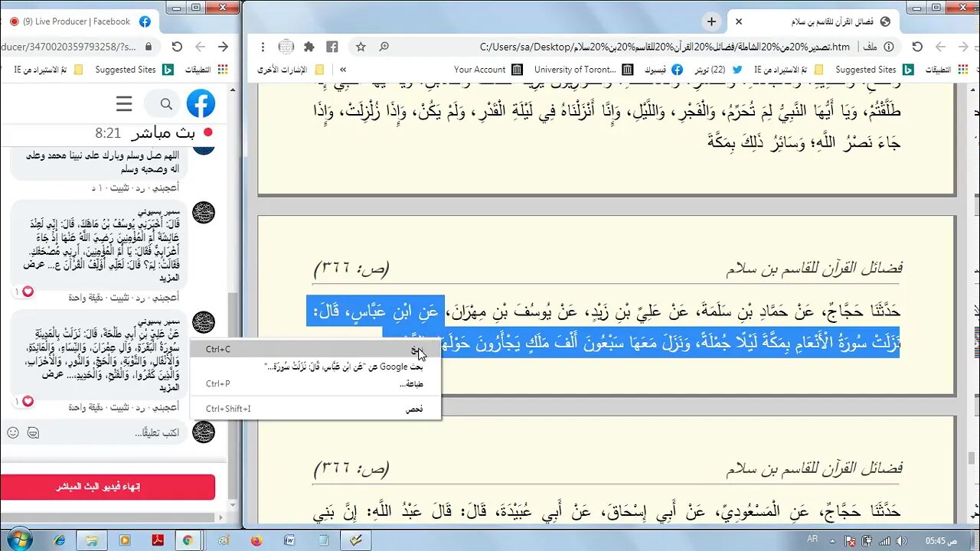Screen dimensions: 980x551
Task: Select the copy entry (Ctrl+C) in context menu
Action: coord(315,350)
